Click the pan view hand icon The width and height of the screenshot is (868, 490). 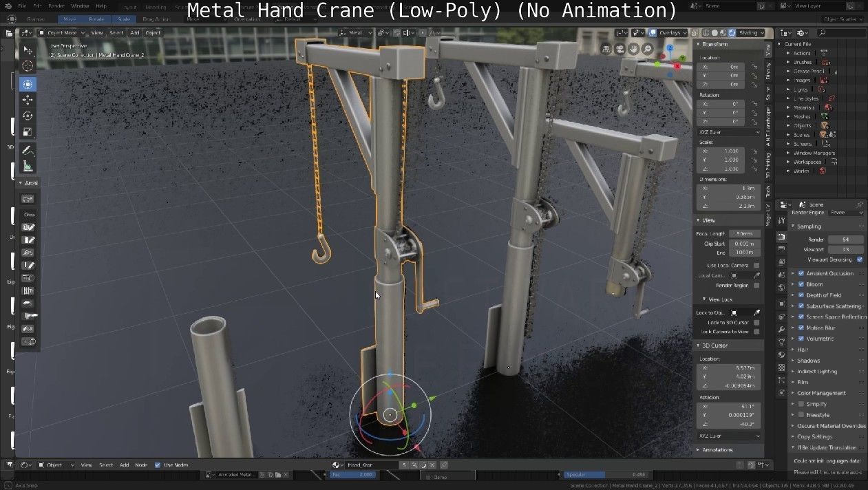634,49
